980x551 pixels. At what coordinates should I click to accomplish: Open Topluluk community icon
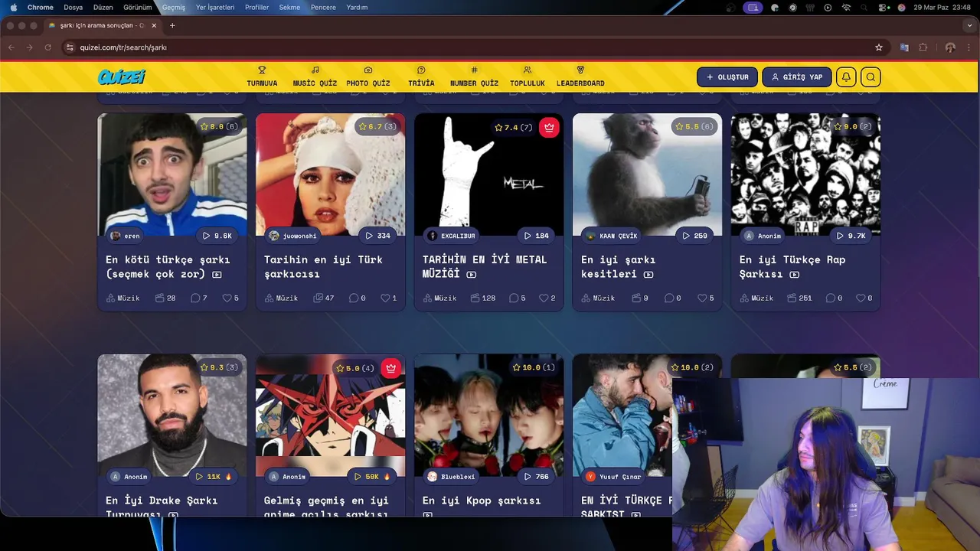(x=527, y=70)
